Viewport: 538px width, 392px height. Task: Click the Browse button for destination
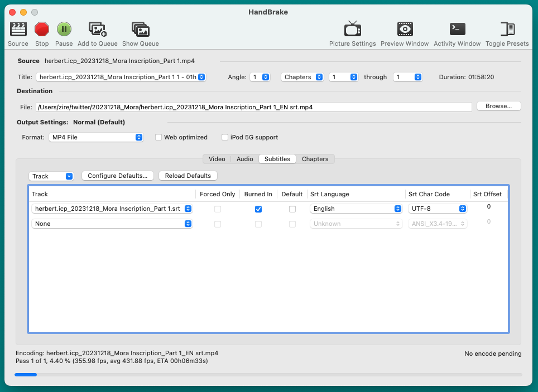[x=498, y=105]
